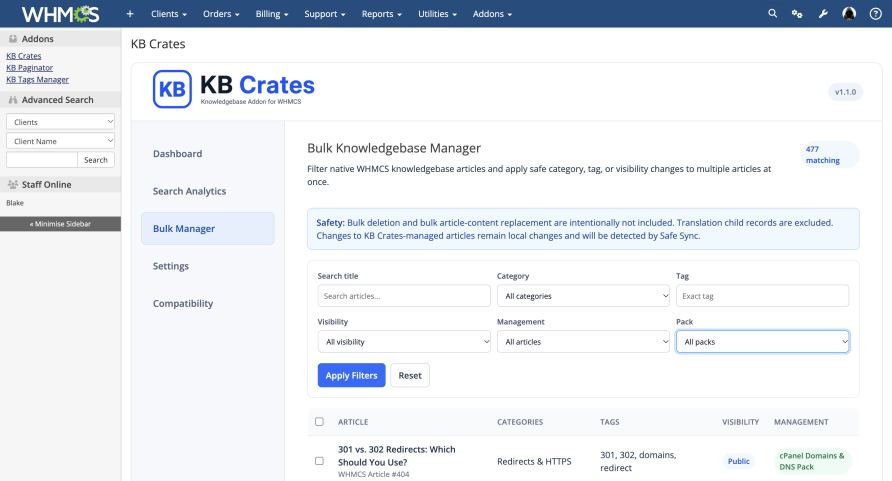Open the KB Tags Manager link
The image size is (892, 481).
pyautogui.click(x=38, y=80)
